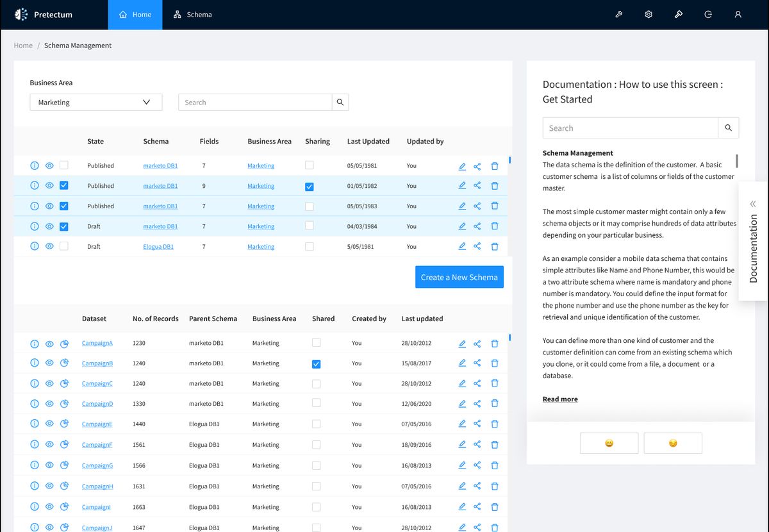
Task: Click the refresh icon in top navigation
Action: 708,15
